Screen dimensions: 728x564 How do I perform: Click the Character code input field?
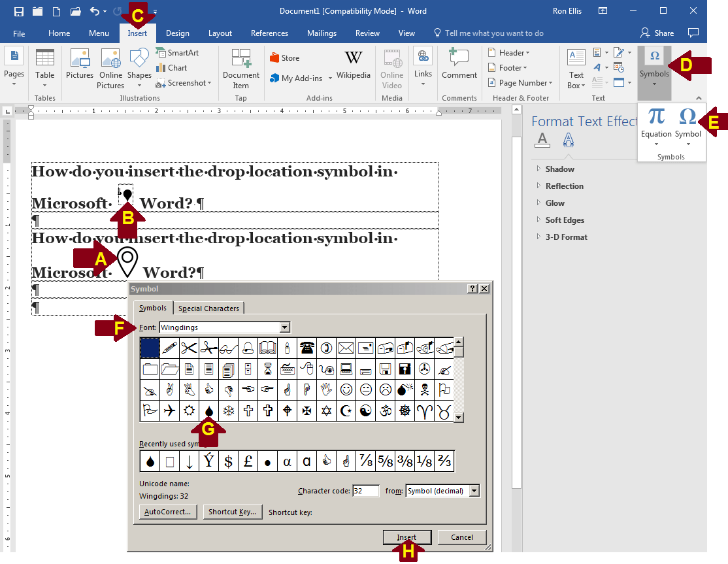pyautogui.click(x=365, y=491)
